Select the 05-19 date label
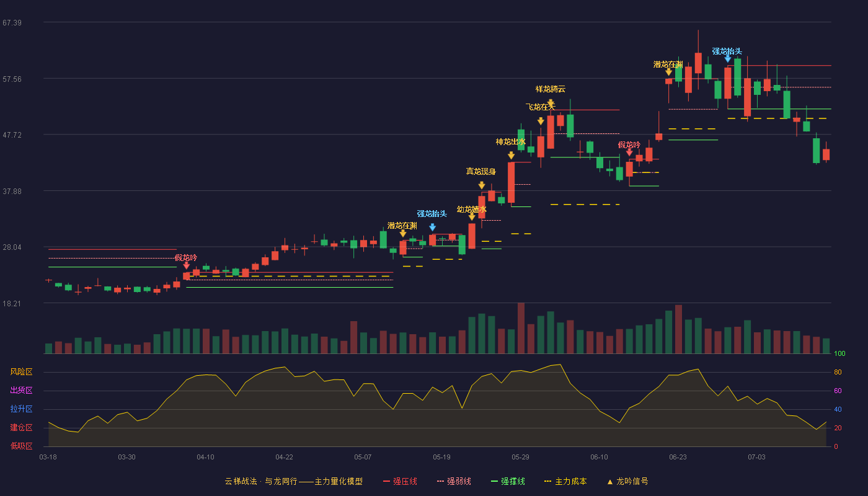 point(442,457)
